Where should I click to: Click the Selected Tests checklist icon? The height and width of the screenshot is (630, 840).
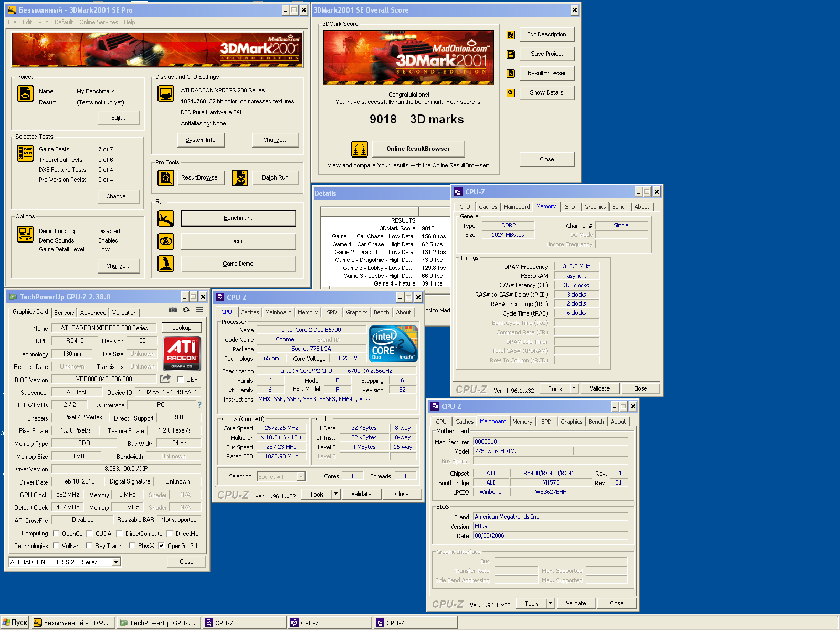pos(25,153)
